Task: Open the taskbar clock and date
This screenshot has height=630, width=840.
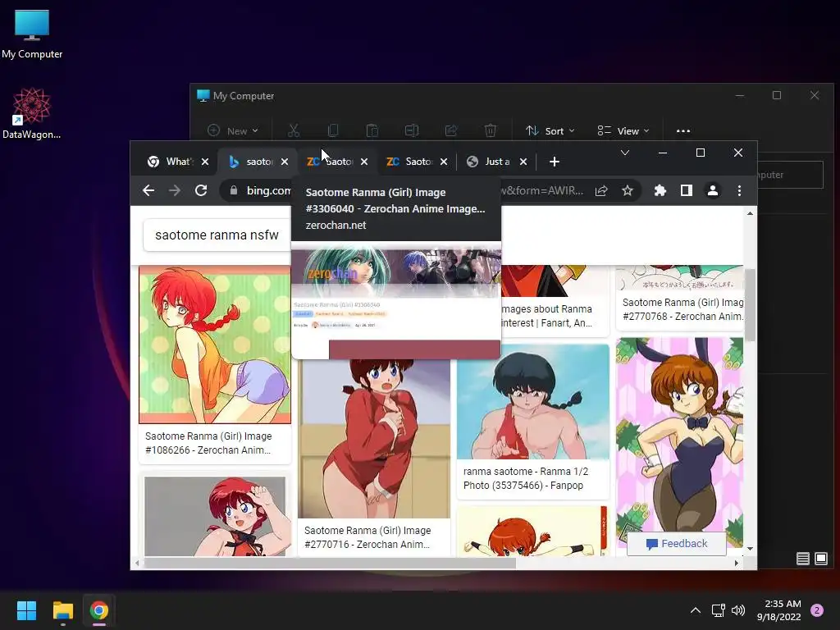Action: pyautogui.click(x=779, y=610)
